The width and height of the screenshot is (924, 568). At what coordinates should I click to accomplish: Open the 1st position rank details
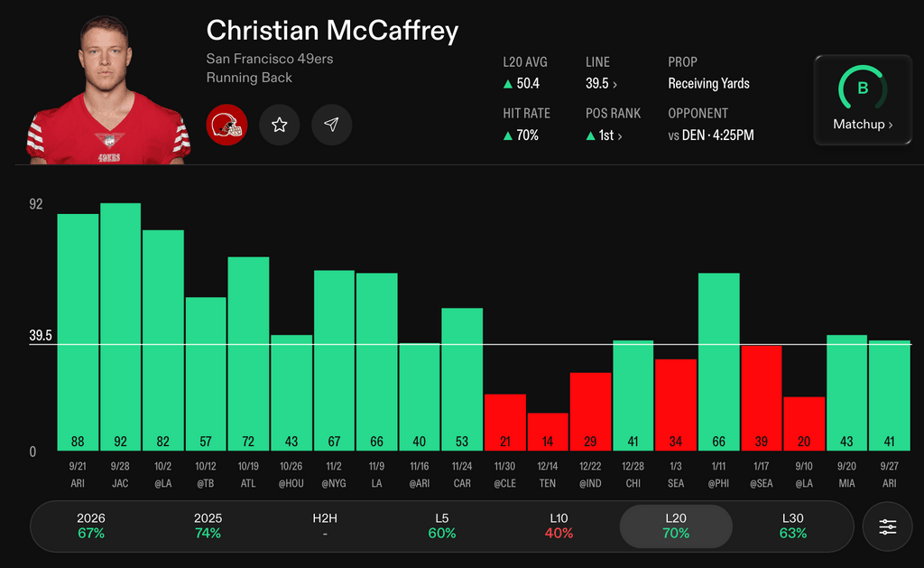(x=604, y=135)
